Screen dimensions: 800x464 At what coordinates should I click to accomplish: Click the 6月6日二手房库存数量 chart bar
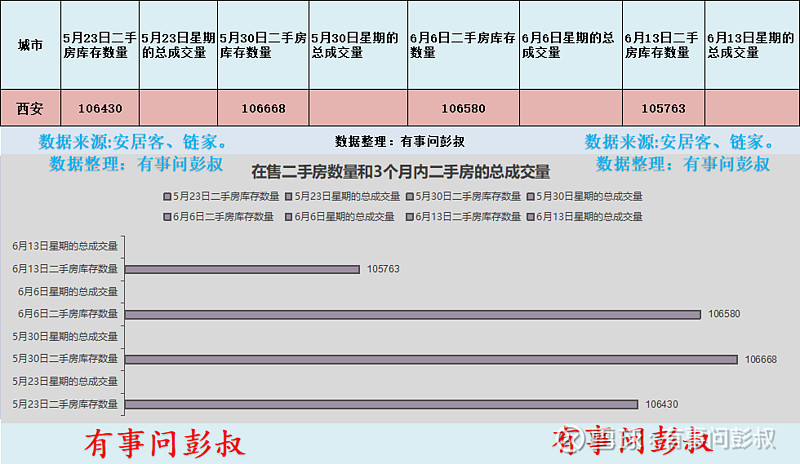[413, 314]
